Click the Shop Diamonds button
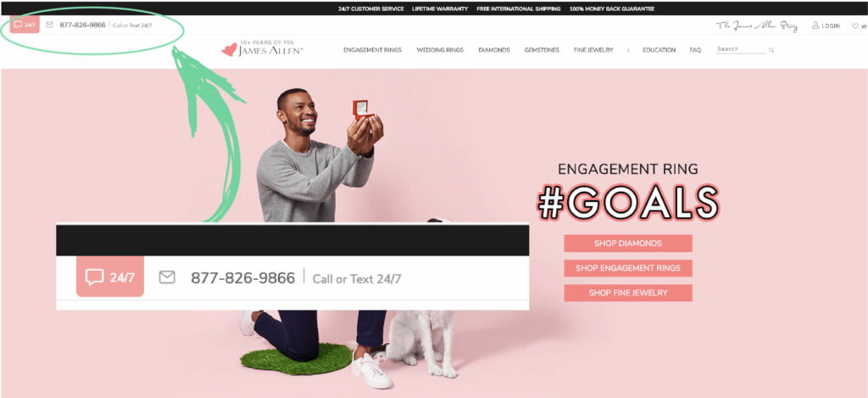 628,244
